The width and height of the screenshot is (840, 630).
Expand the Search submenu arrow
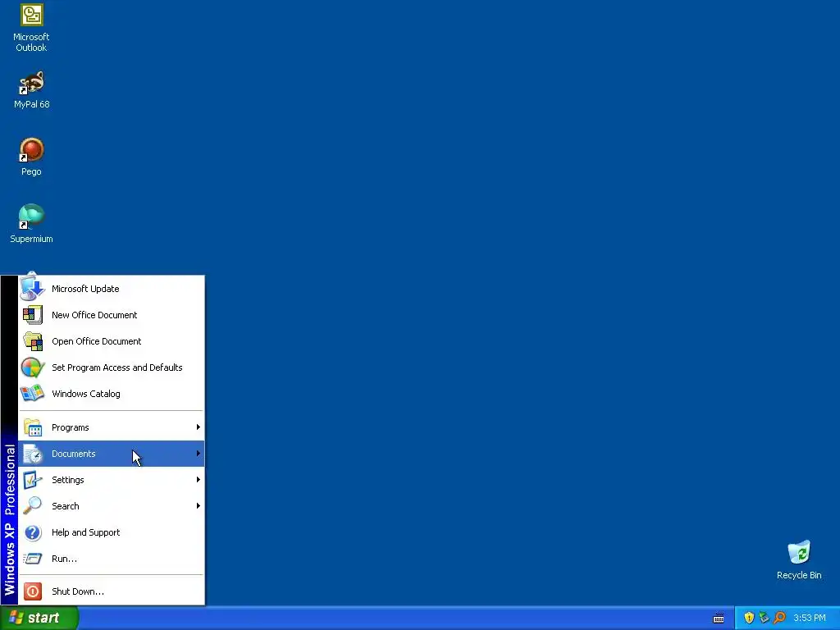[199, 505]
